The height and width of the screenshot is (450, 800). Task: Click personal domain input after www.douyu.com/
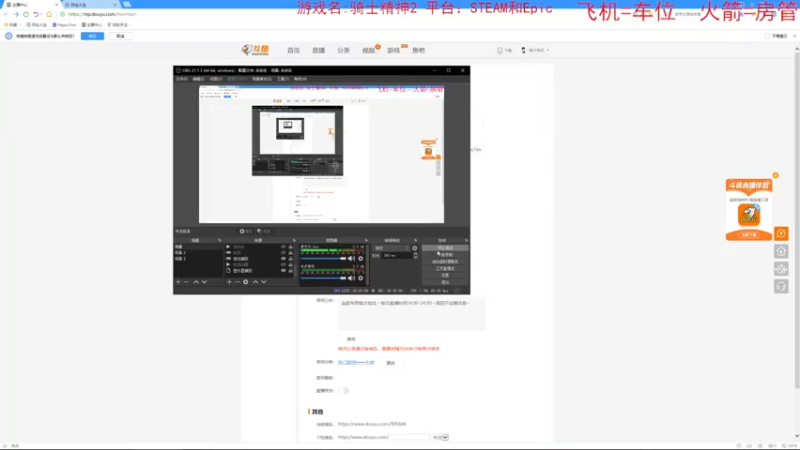409,437
